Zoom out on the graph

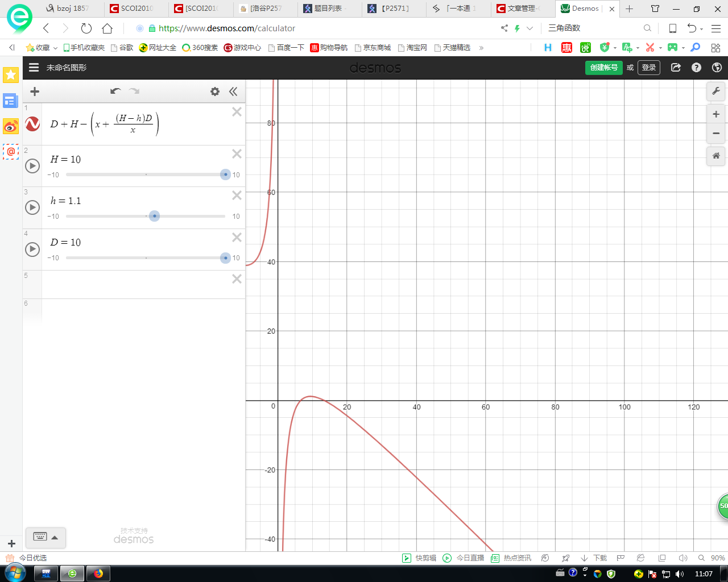[x=716, y=134]
